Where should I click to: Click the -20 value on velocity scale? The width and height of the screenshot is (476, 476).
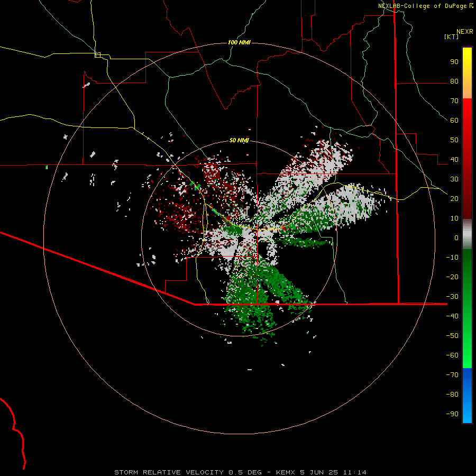point(452,277)
